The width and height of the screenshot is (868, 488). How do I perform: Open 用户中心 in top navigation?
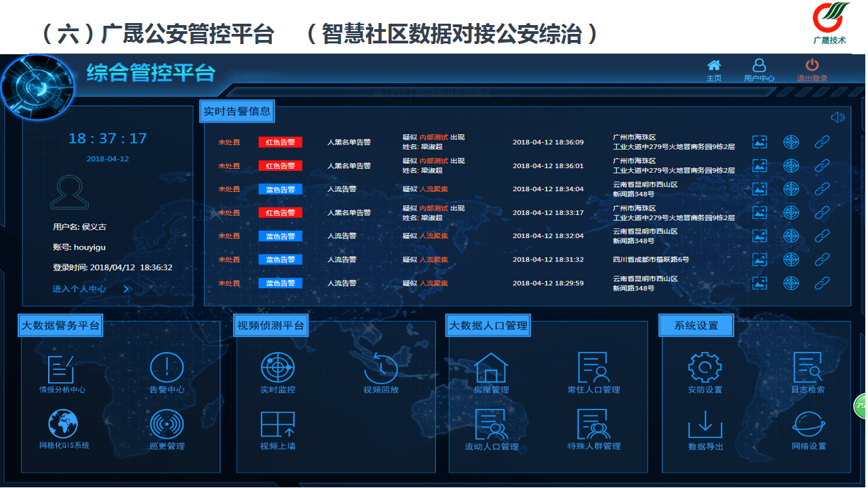(759, 69)
